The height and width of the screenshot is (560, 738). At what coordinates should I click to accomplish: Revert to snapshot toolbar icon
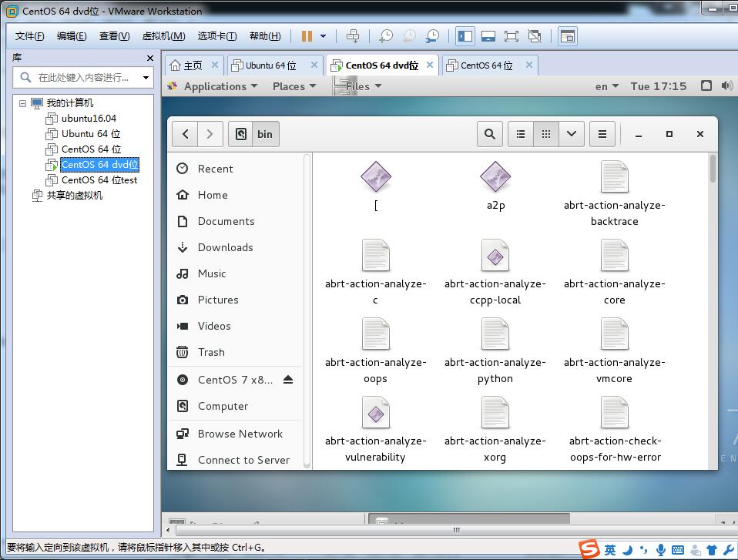point(409,36)
